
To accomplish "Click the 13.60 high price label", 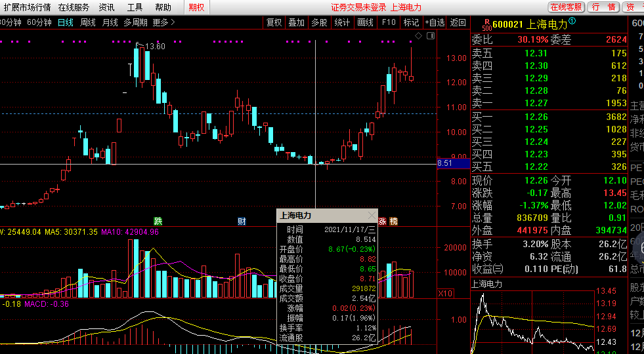I will coord(155,47).
